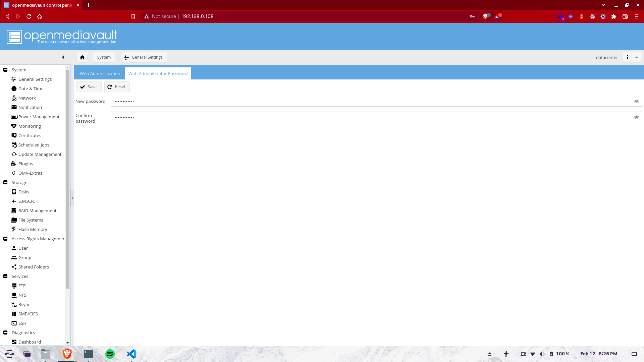
Task: Open the datacenter user dropdown arrow
Action: coord(636,57)
